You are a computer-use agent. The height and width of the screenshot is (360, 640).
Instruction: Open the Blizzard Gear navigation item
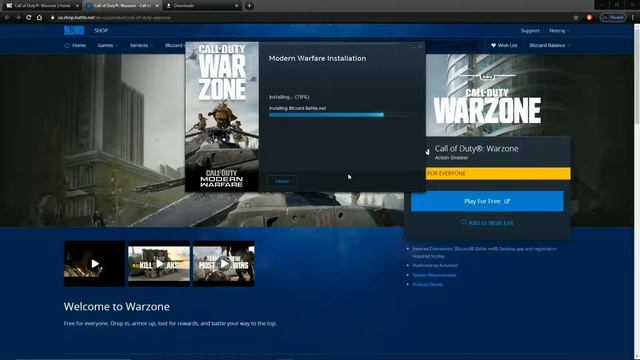[x=174, y=45]
